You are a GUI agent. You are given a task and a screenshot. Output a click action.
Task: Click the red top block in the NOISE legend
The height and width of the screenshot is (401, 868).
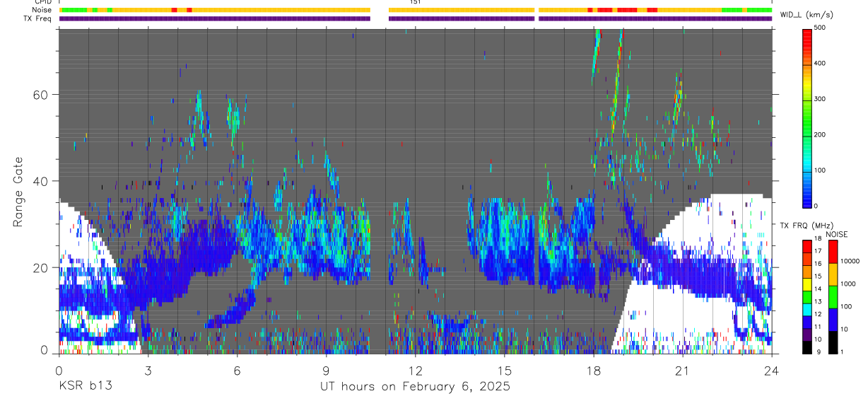[x=833, y=252]
